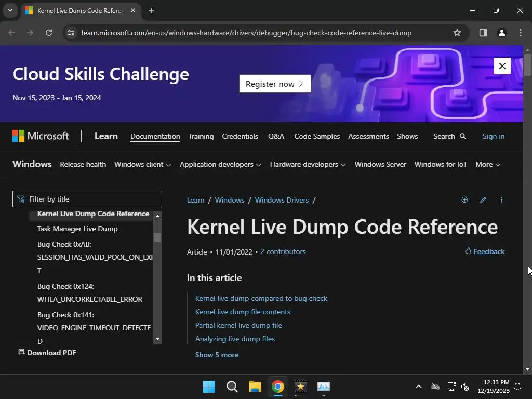Image resolution: width=532 pixels, height=399 pixels.
Task: Open Search with magnifier icon
Action: (x=449, y=137)
